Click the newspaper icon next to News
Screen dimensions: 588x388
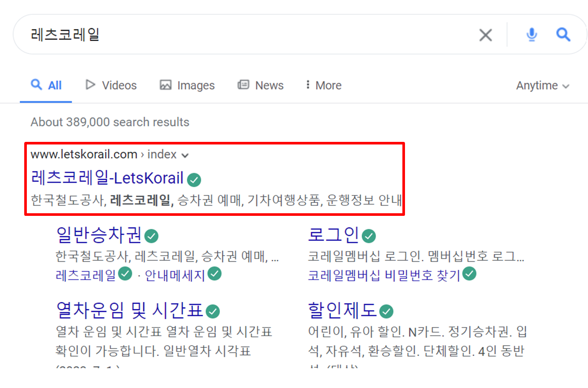tap(244, 85)
